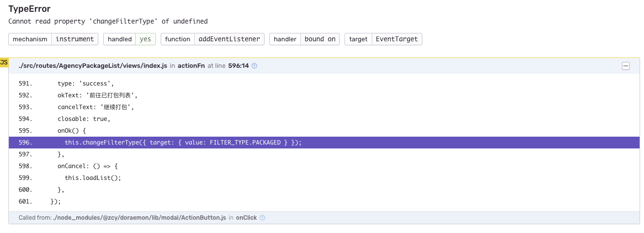Click line 592 okText code
Image resolution: width=644 pixels, height=233 pixels.
point(97,95)
